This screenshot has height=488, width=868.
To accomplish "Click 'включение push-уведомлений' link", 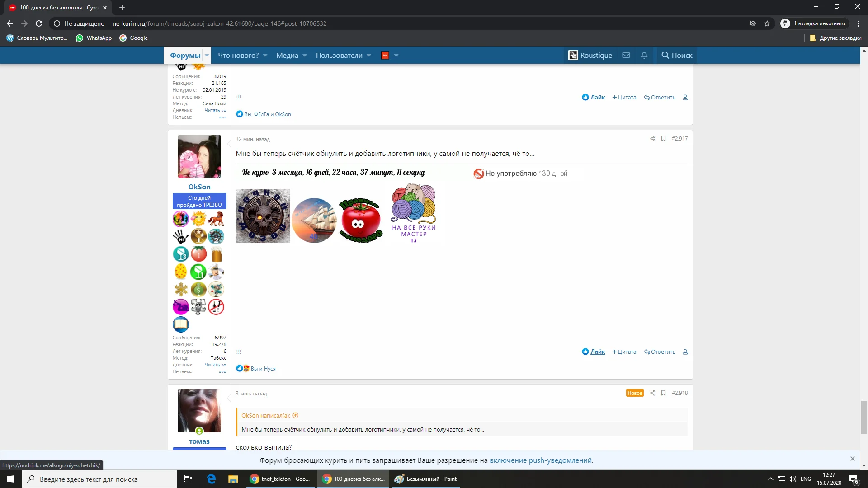I will tap(540, 460).
